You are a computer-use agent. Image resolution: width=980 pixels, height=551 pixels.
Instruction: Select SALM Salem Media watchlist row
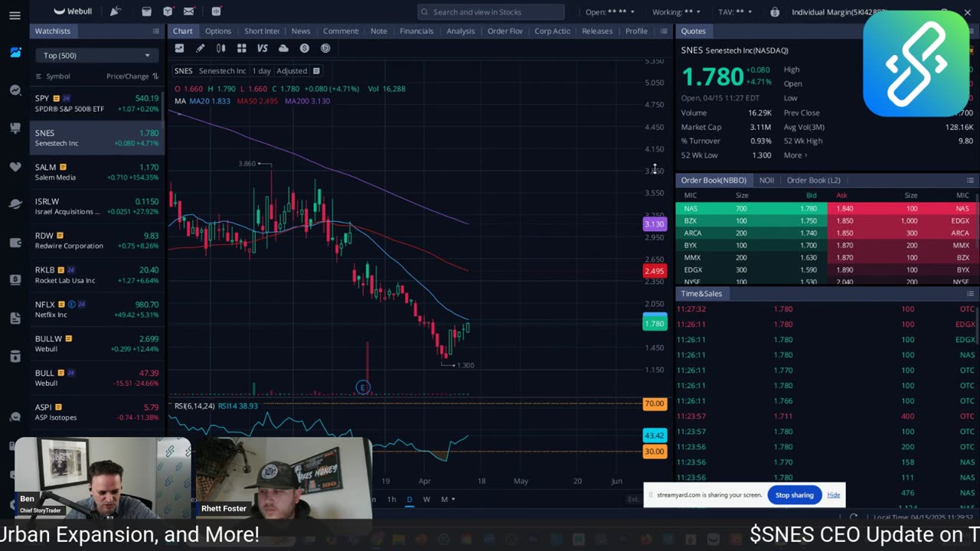click(96, 171)
